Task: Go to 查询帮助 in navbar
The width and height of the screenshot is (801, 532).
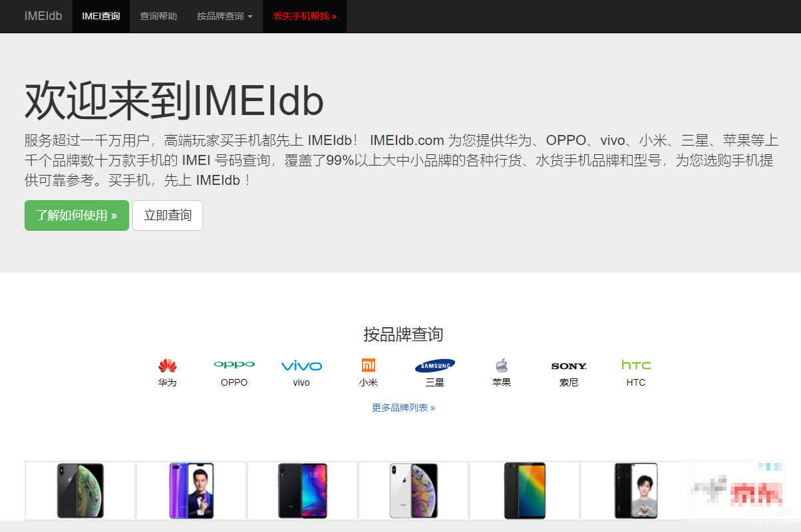Action: click(158, 16)
